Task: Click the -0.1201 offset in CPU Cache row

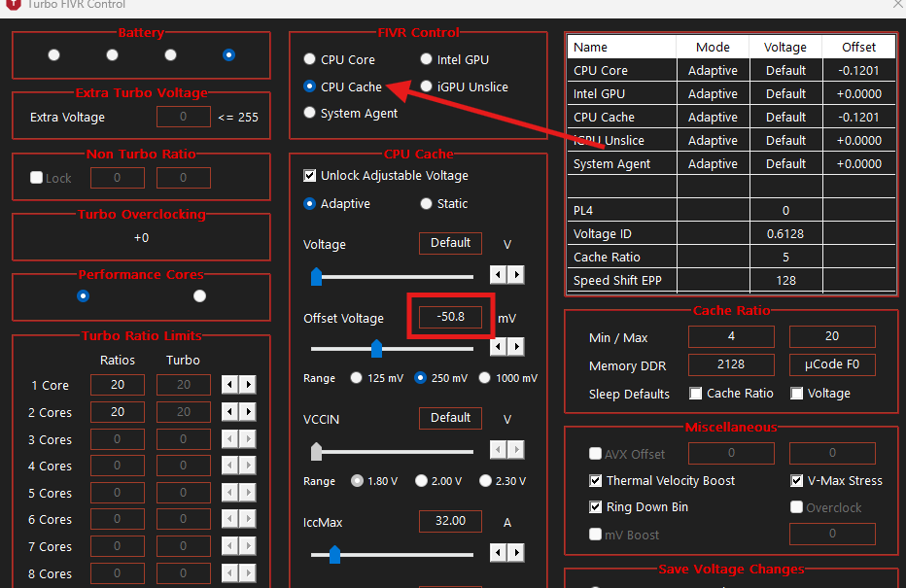Action: coord(858,118)
